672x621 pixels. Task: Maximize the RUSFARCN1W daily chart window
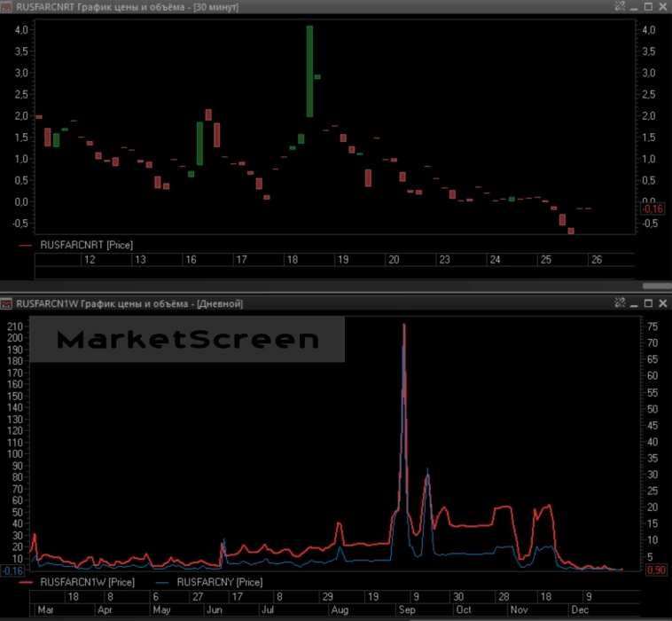(x=648, y=303)
